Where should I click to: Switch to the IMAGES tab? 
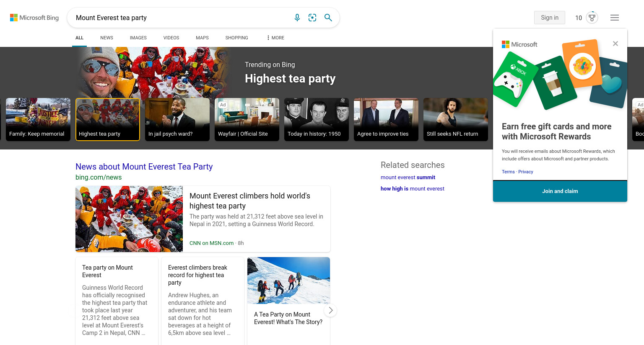(138, 38)
